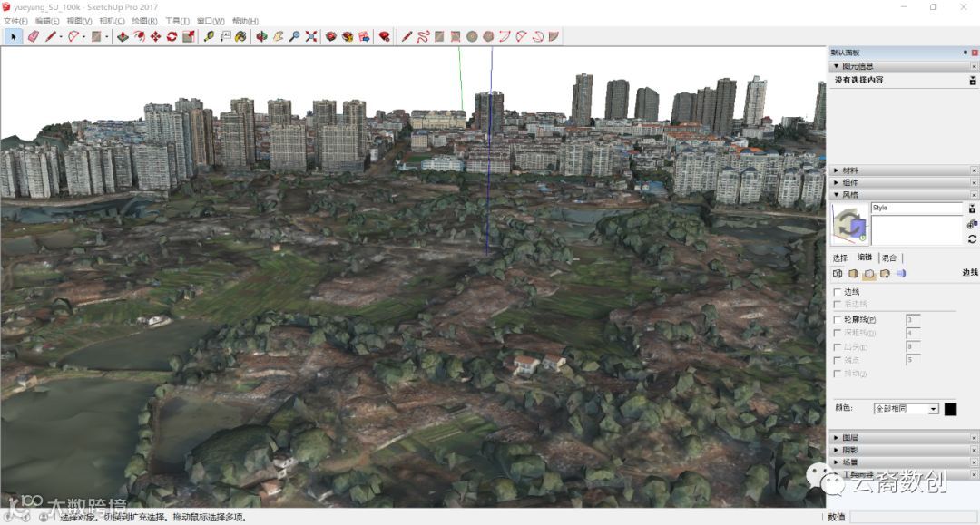Select the arrow Select tool
The height and width of the screenshot is (525, 980).
coord(14,36)
